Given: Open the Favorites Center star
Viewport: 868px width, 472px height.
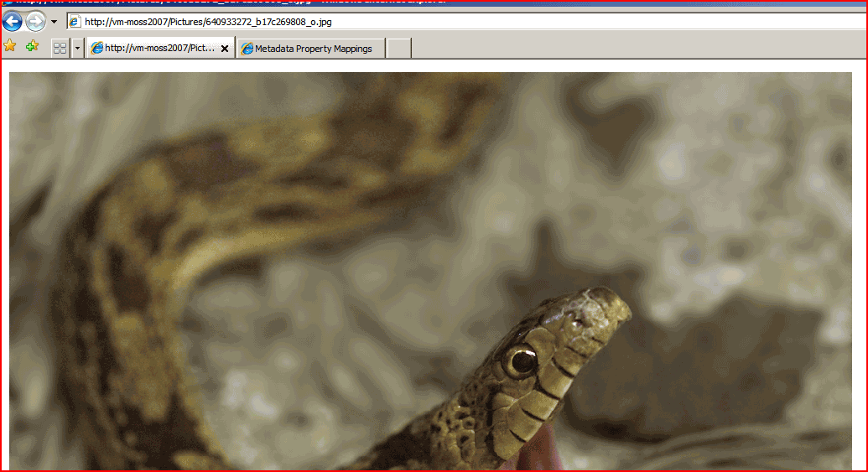Looking at the screenshot, I should click(10, 46).
